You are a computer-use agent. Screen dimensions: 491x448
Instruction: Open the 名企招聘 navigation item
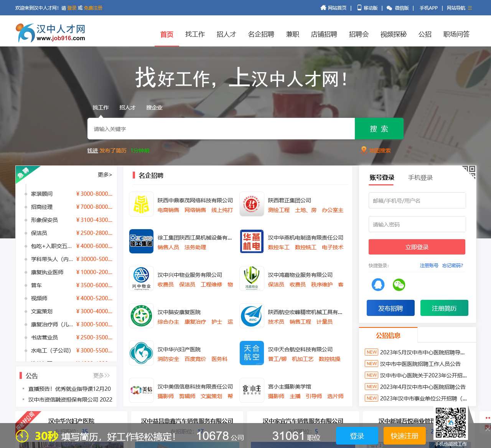click(x=261, y=34)
